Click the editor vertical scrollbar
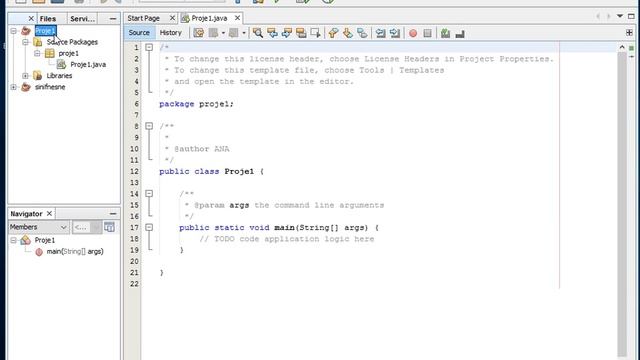 tap(622, 204)
